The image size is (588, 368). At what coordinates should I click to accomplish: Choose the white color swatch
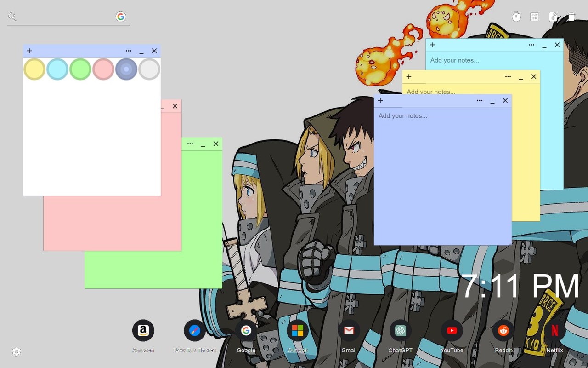point(149,69)
